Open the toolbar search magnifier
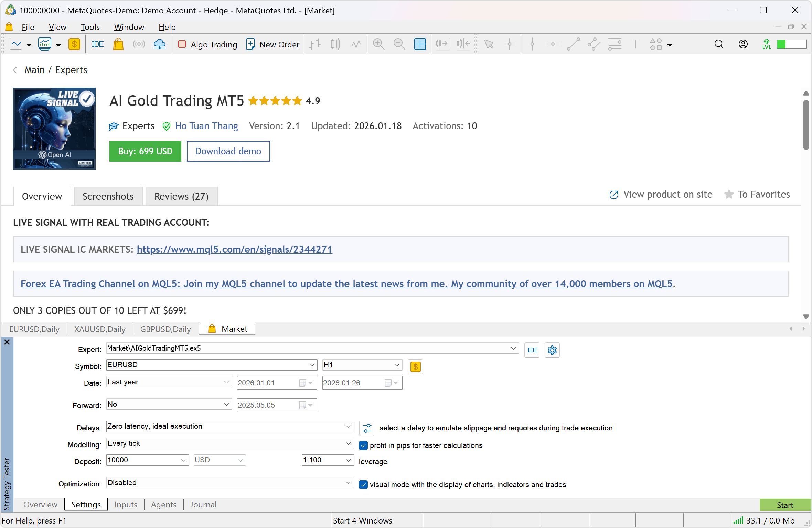The image size is (812, 528). coord(719,44)
